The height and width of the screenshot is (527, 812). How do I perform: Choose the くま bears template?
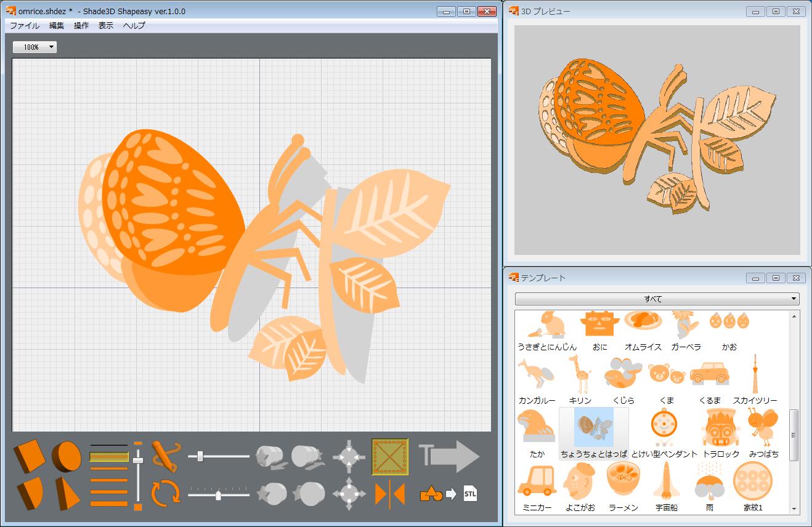click(667, 382)
